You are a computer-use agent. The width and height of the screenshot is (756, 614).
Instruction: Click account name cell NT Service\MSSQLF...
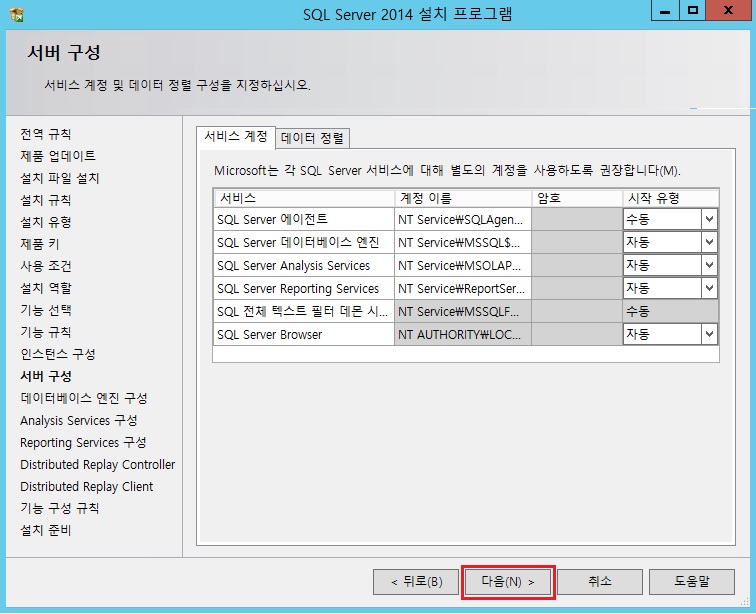click(463, 312)
